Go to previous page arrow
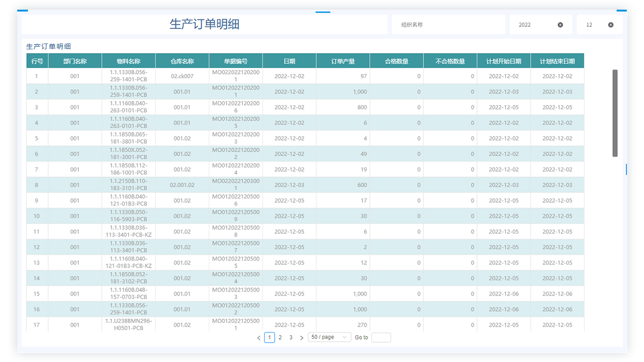 [259, 338]
